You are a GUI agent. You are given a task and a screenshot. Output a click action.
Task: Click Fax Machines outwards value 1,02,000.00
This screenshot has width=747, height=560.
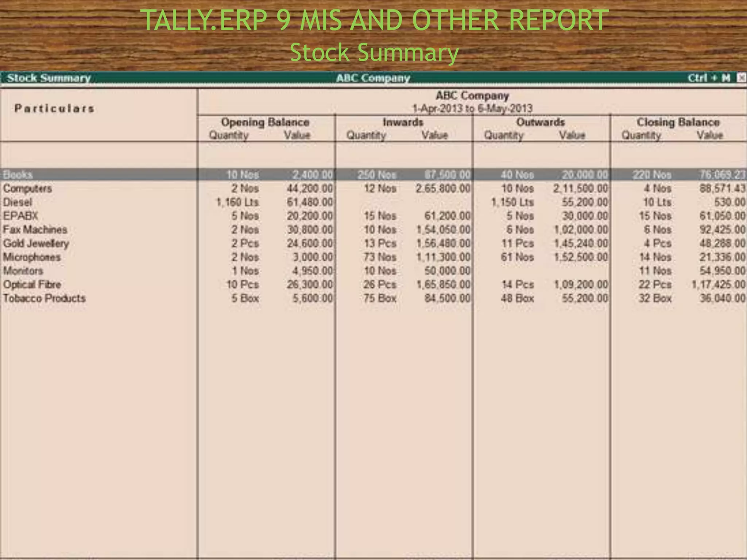[x=581, y=230]
